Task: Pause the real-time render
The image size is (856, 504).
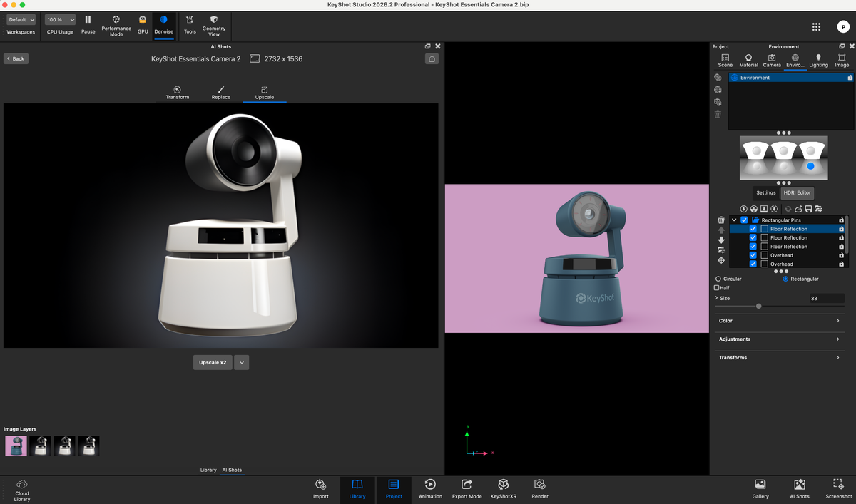Action: [x=88, y=24]
